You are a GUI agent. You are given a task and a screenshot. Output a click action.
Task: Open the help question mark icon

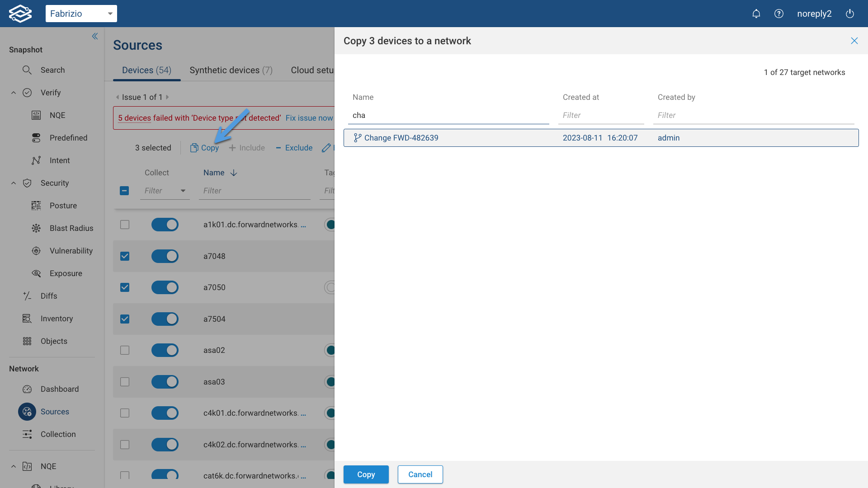coord(778,14)
